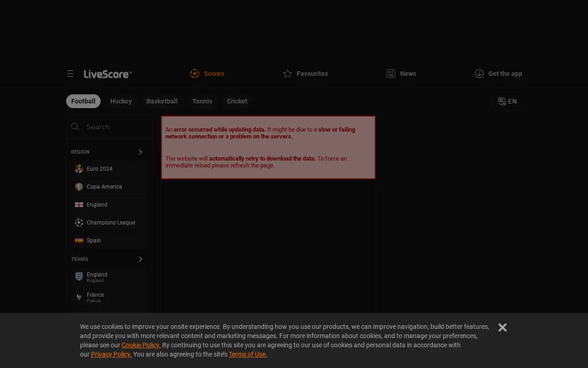The width and height of the screenshot is (588, 368).
Task: Go to Scores section
Action: 207,74
